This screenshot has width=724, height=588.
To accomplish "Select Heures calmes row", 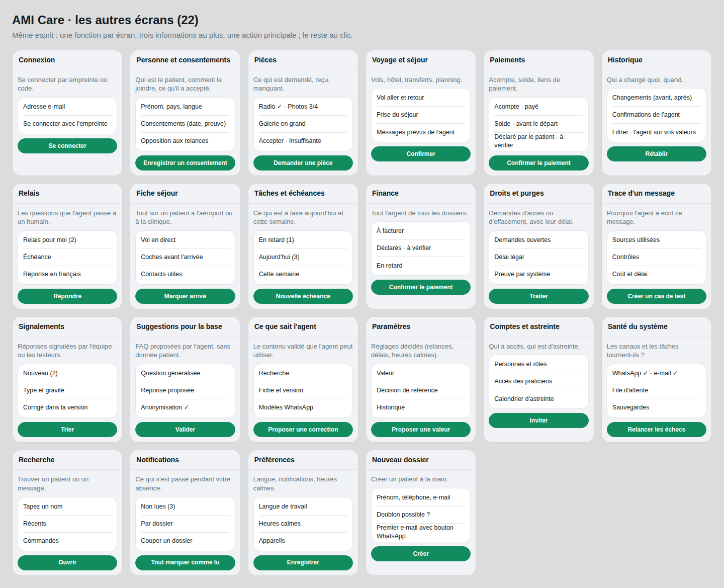I will tap(303, 524).
